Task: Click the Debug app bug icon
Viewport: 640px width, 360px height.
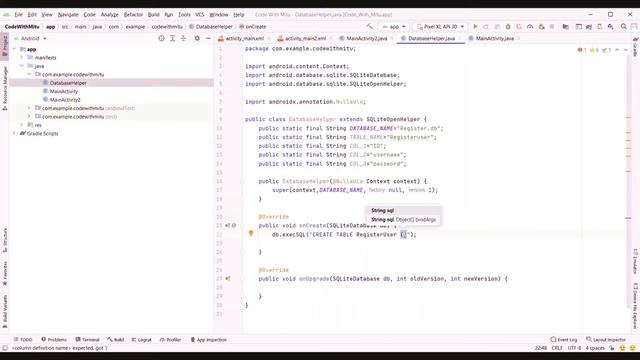Action: (x=508, y=27)
